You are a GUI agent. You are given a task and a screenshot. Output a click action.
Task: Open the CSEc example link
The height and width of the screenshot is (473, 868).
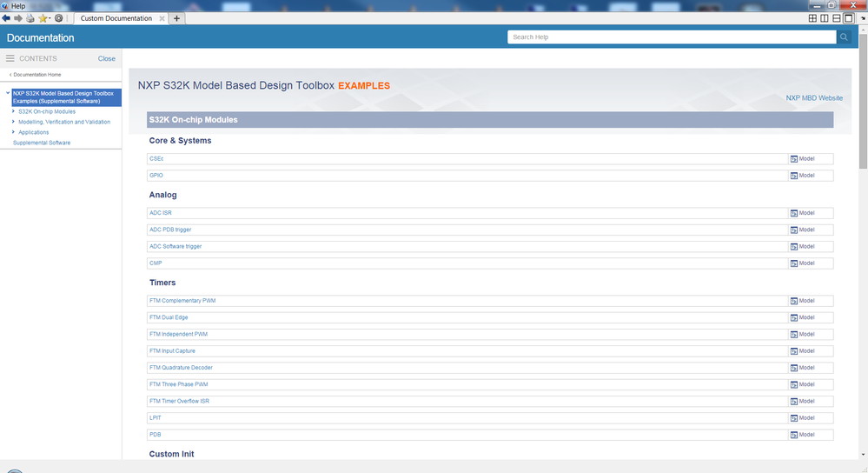point(156,159)
